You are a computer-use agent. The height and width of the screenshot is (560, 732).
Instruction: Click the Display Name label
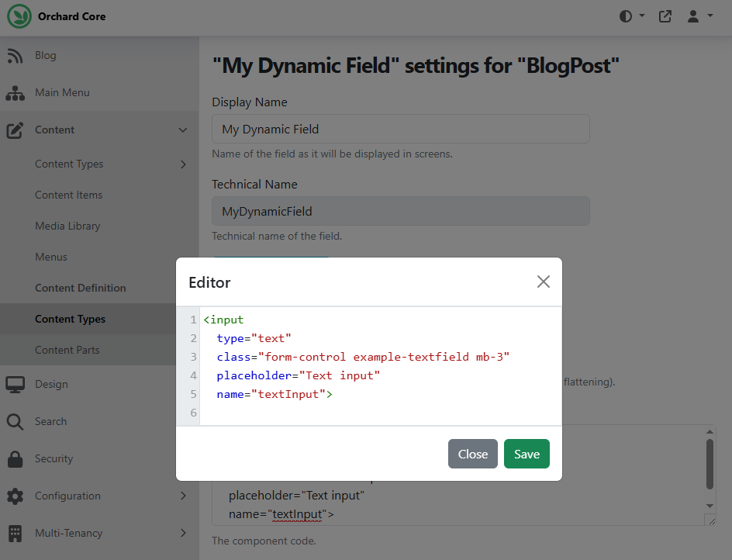(250, 102)
